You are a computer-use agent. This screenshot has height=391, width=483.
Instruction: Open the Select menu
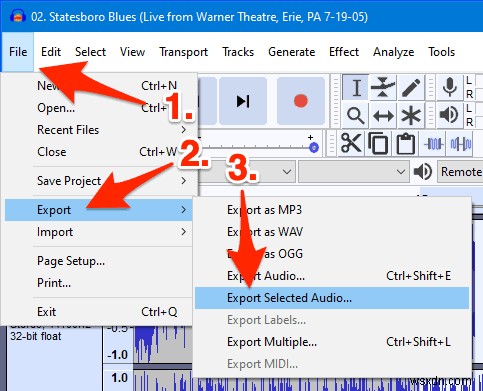pos(90,52)
